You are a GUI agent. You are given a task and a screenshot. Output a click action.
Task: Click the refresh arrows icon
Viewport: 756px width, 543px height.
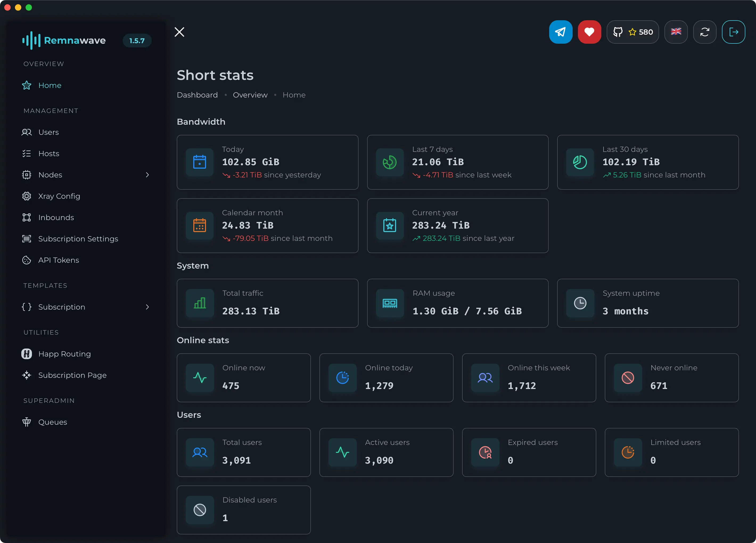click(704, 32)
